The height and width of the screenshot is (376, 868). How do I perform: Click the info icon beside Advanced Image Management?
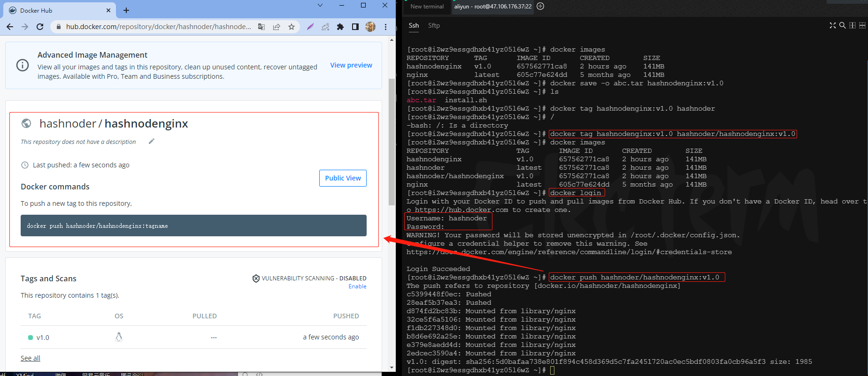[23, 65]
